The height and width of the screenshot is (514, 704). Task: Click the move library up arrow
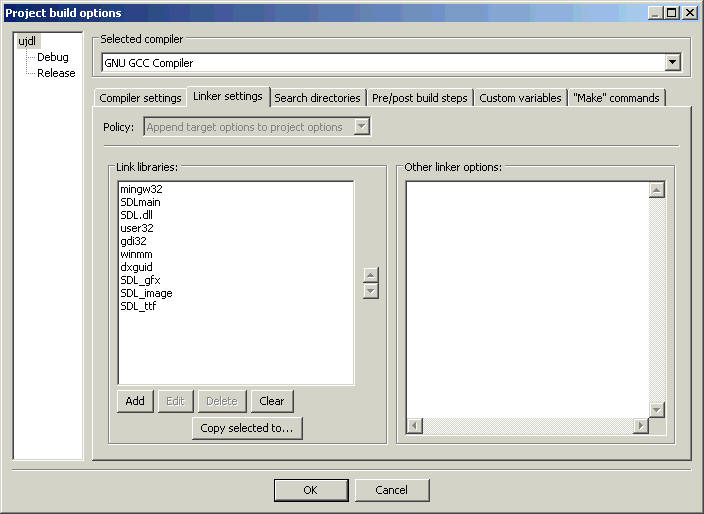[371, 275]
